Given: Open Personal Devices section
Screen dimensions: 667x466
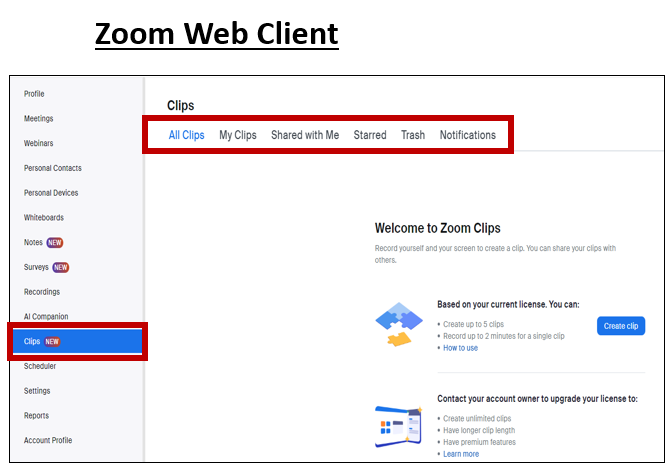Looking at the screenshot, I should coord(51,193).
